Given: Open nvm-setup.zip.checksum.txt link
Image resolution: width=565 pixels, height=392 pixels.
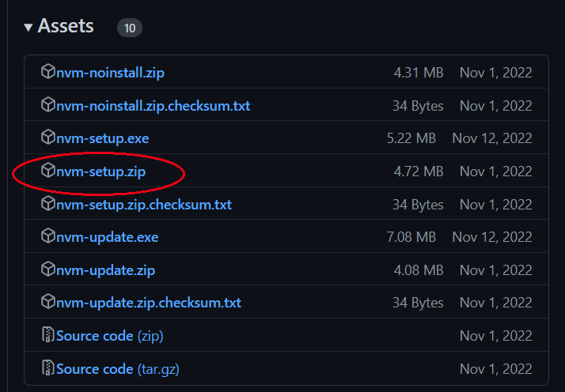Looking at the screenshot, I should [144, 205].
